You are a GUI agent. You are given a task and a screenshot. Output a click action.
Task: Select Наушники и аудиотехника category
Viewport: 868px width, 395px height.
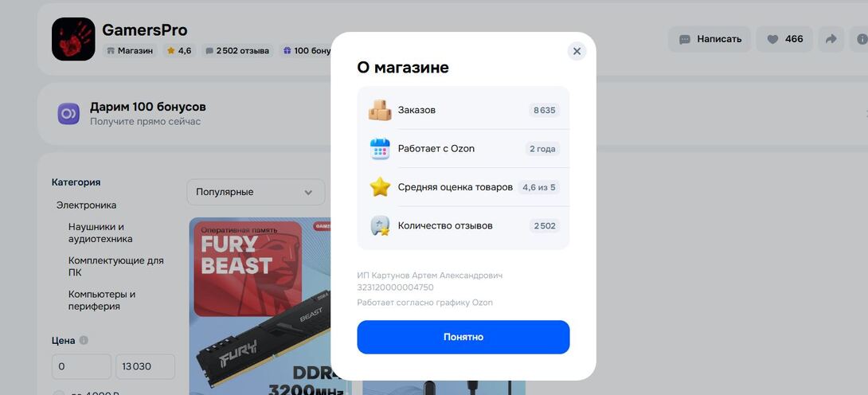click(x=100, y=233)
